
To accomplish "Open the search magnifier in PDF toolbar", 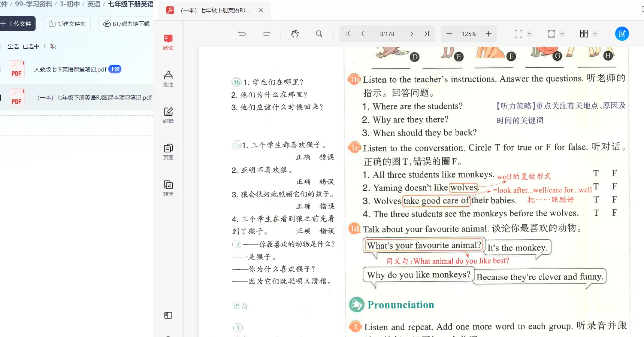I will point(319,34).
